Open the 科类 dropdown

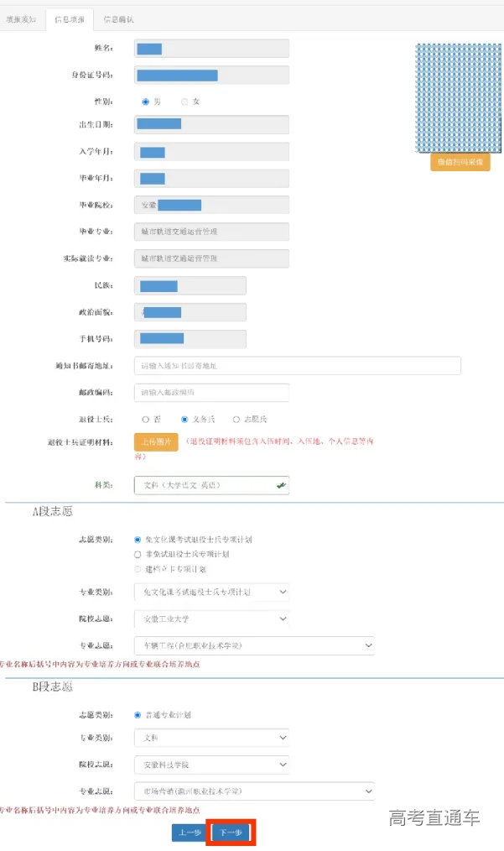(x=211, y=485)
